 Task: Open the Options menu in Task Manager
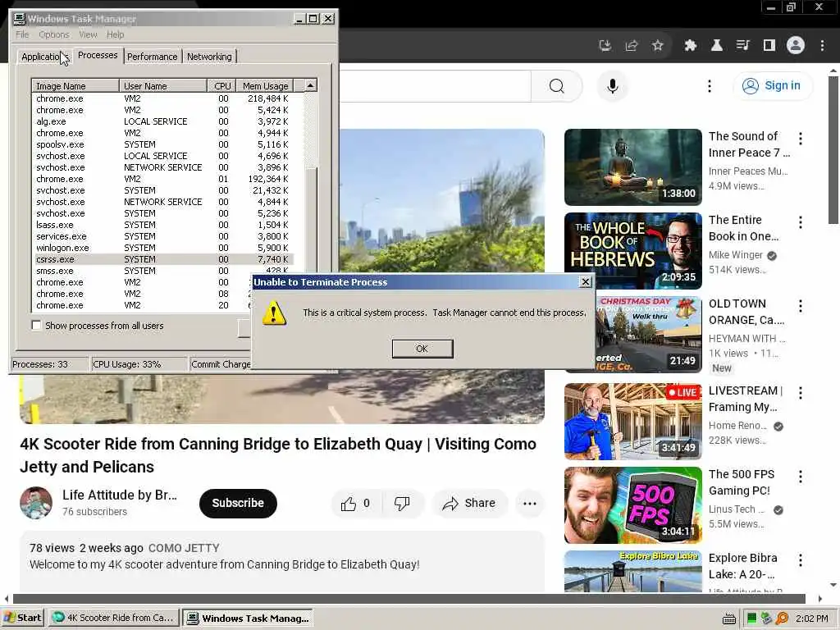point(54,34)
